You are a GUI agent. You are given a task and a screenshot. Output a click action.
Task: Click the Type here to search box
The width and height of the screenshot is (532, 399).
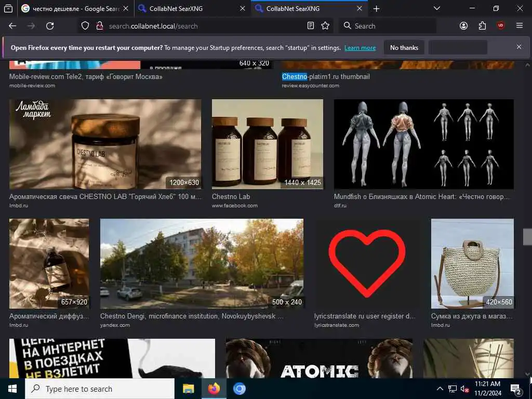tap(100, 389)
